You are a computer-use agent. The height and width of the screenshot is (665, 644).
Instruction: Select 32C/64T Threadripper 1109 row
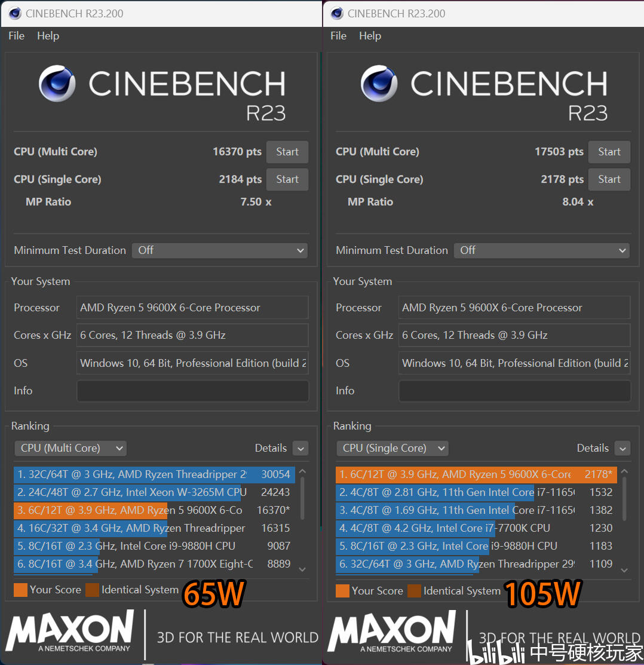tap(476, 564)
